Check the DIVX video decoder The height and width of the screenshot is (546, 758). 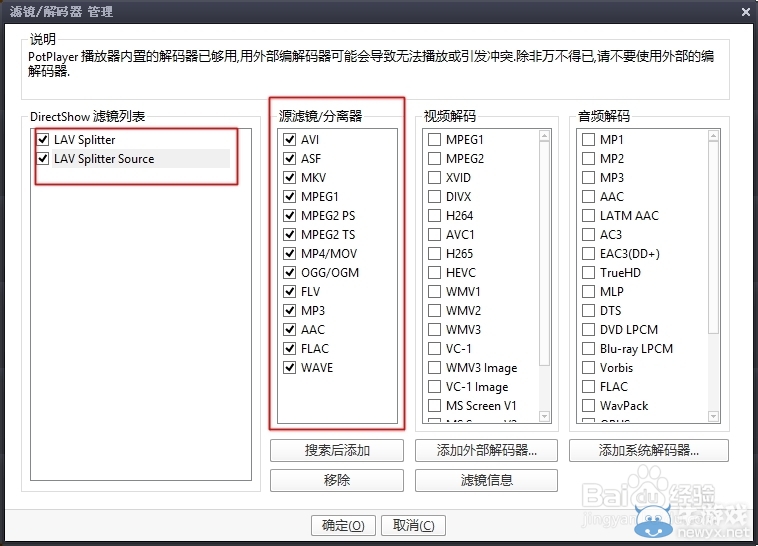pyautogui.click(x=435, y=197)
